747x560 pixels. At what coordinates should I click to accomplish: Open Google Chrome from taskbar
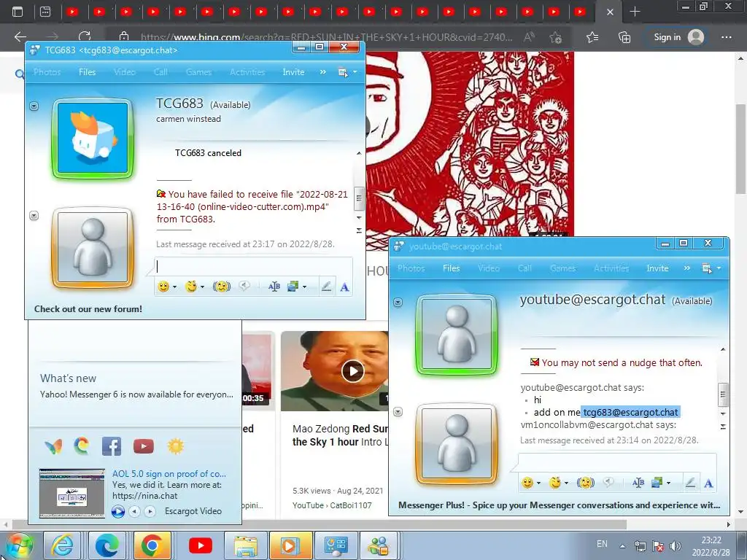tap(152, 545)
